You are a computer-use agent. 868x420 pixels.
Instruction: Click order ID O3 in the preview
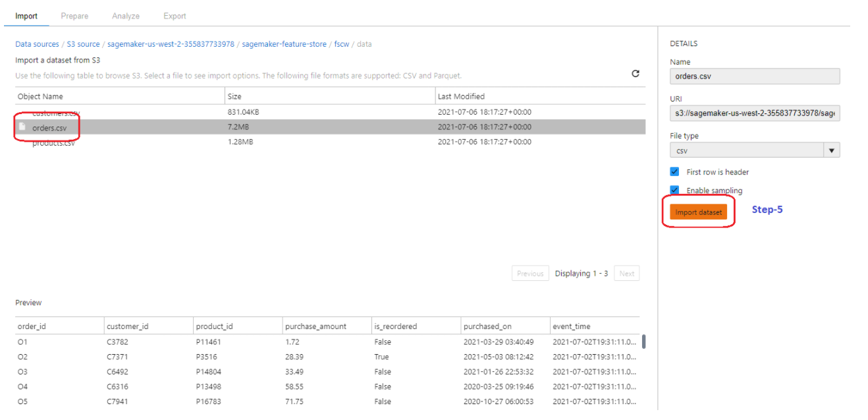[x=22, y=372]
